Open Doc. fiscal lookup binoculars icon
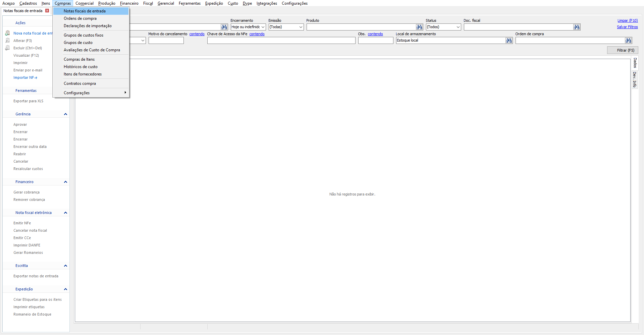 577,27
